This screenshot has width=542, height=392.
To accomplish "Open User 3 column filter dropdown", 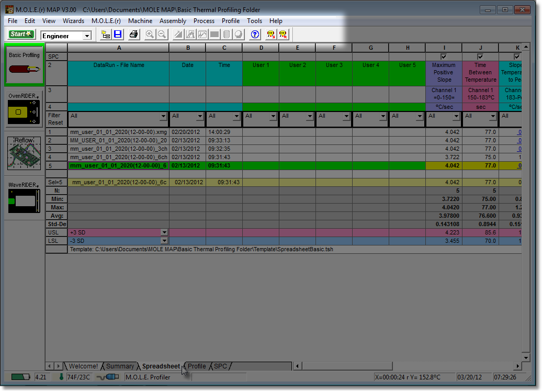I will pyautogui.click(x=346, y=117).
